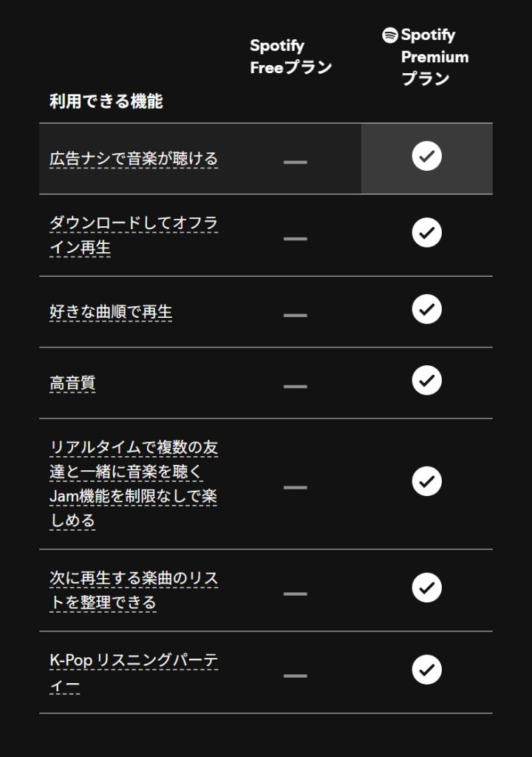
Task: Open the 広告ナシで音楽が聴ける feature link
Action: click(x=134, y=159)
